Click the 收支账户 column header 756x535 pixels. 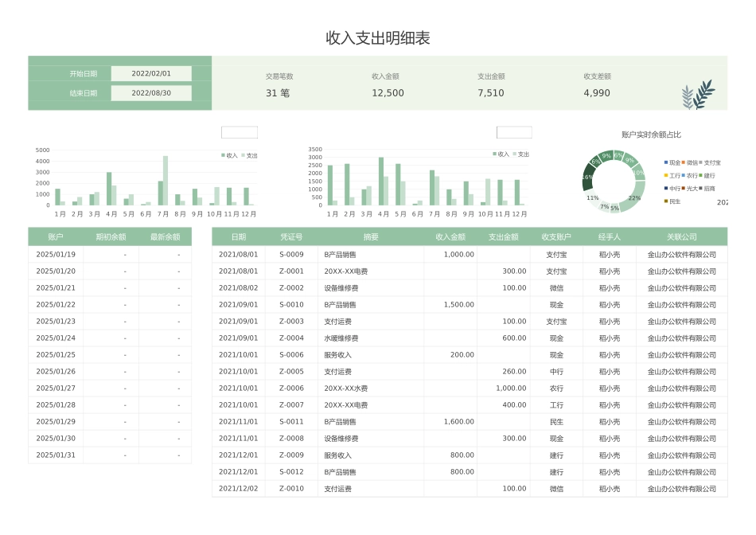[556, 236]
